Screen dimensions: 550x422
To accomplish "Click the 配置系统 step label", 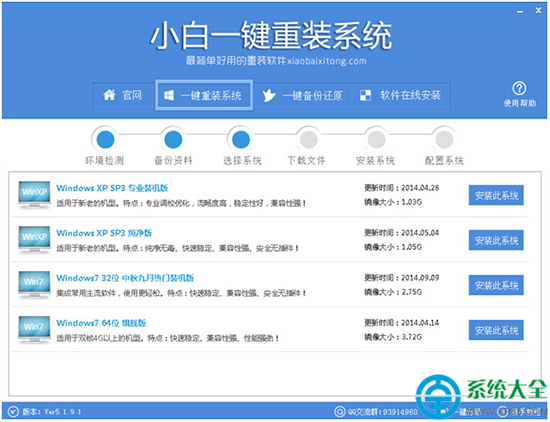I will pos(444,161).
